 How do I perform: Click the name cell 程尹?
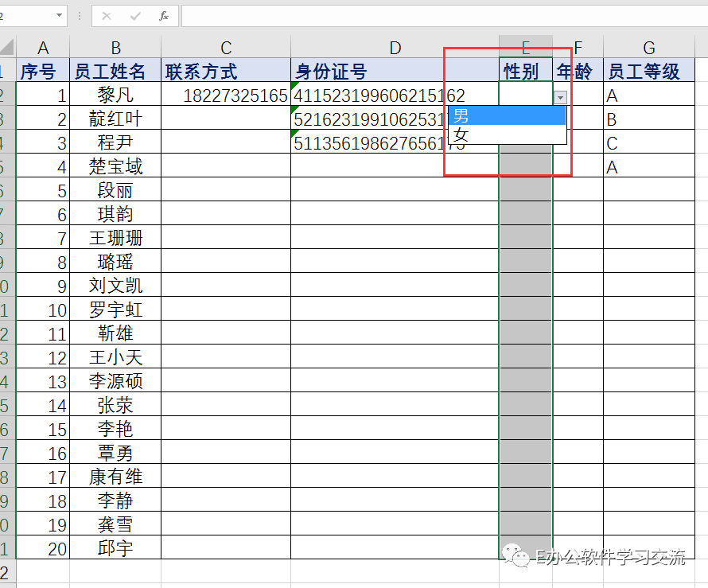pyautogui.click(x=115, y=142)
